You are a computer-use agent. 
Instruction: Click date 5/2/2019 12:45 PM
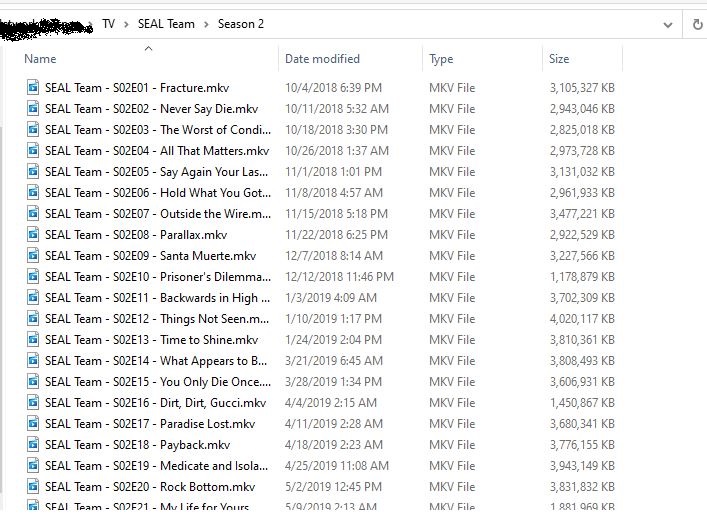pos(333,487)
